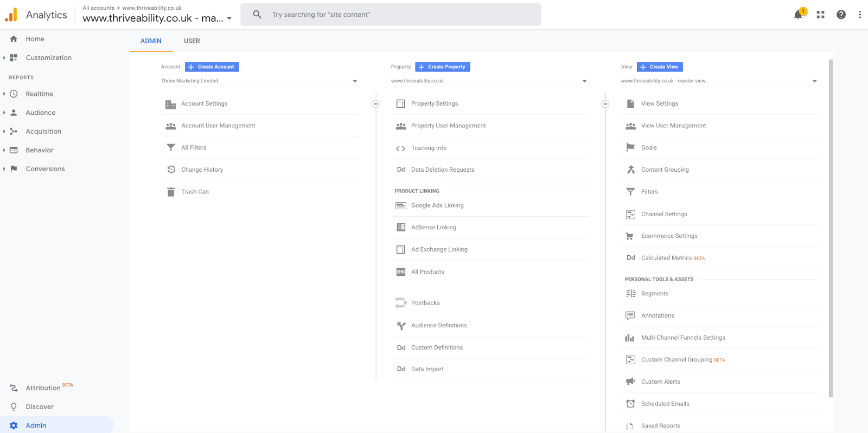Viewport: 868px width, 433px height.
Task: Click the Ecommerce Settings cart icon
Action: [x=630, y=236]
